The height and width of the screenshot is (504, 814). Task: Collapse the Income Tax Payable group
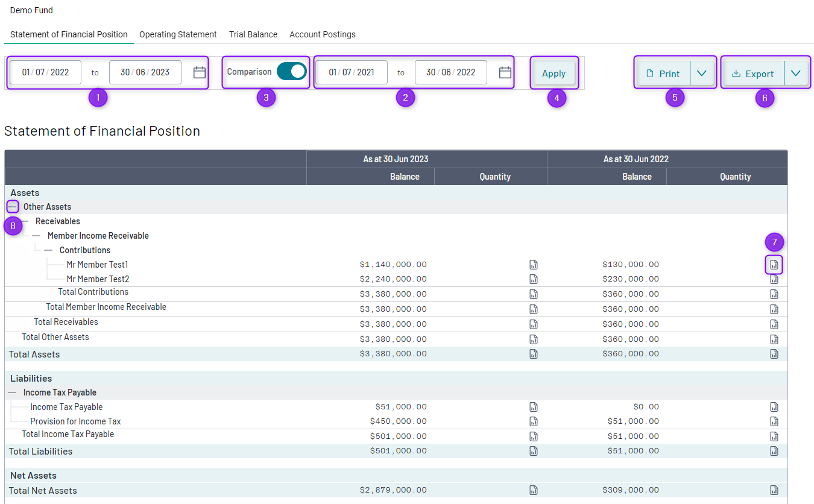point(13,392)
